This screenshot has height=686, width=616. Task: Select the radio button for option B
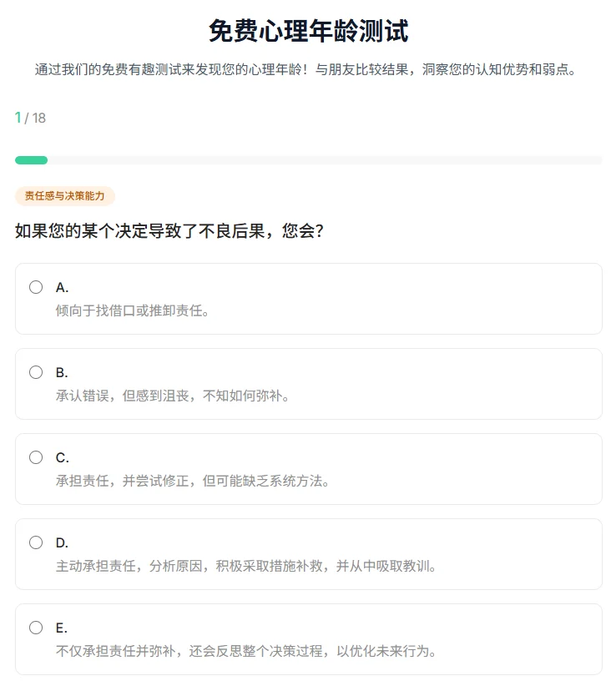pyautogui.click(x=35, y=371)
